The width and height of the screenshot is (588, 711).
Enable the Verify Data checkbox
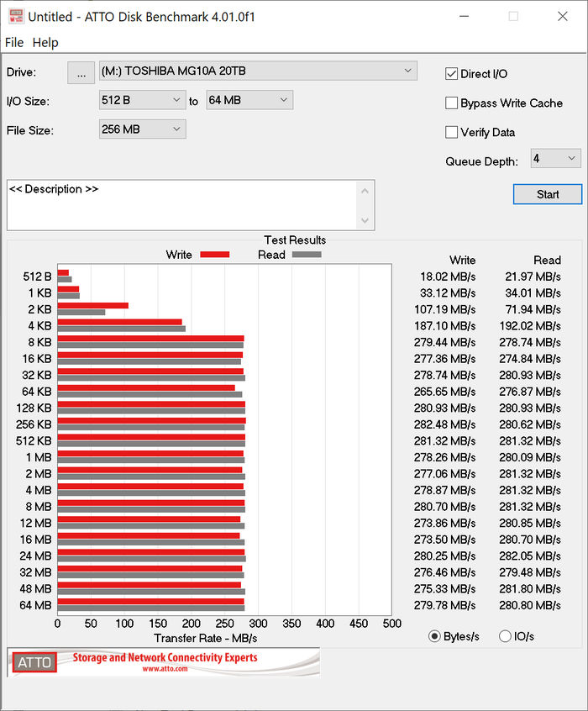(x=452, y=132)
